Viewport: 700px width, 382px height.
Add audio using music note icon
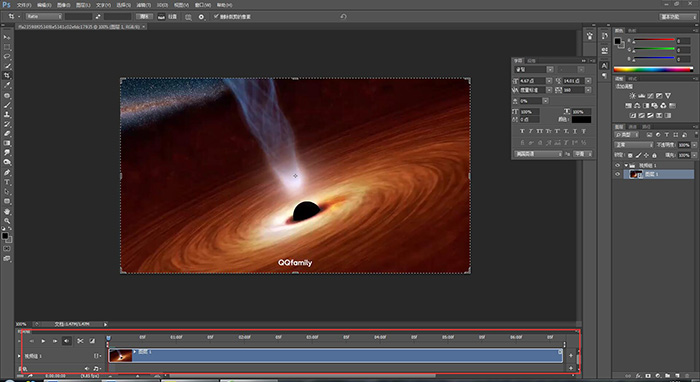[x=96, y=369]
